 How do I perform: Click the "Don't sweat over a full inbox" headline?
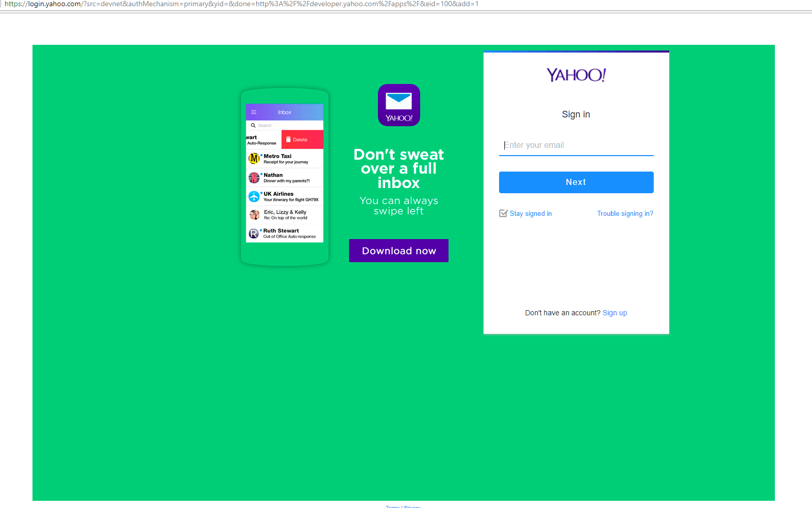click(x=399, y=168)
